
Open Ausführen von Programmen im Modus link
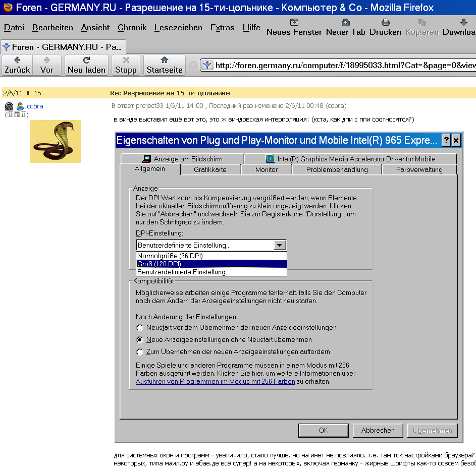215,381
